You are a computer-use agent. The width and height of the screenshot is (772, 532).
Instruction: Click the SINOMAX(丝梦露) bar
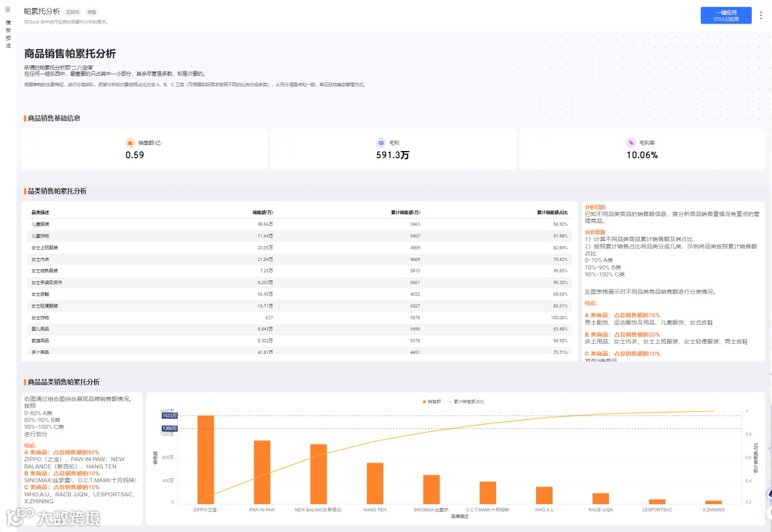pos(431,489)
